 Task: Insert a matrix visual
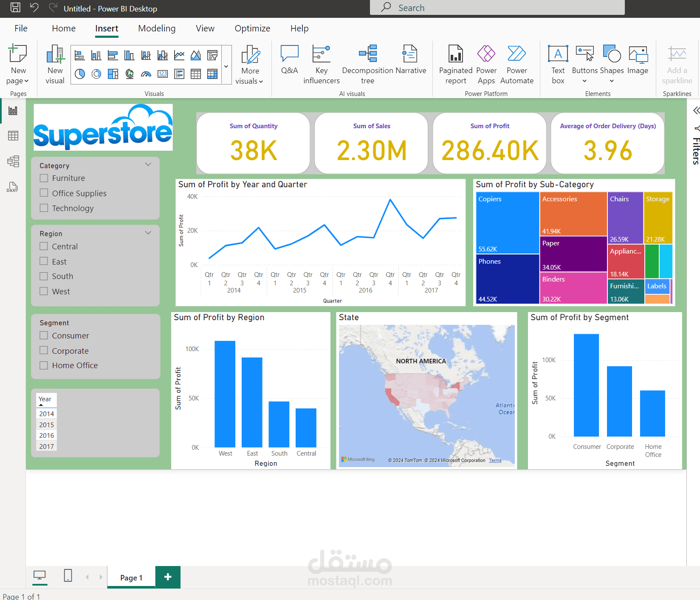[x=212, y=74]
